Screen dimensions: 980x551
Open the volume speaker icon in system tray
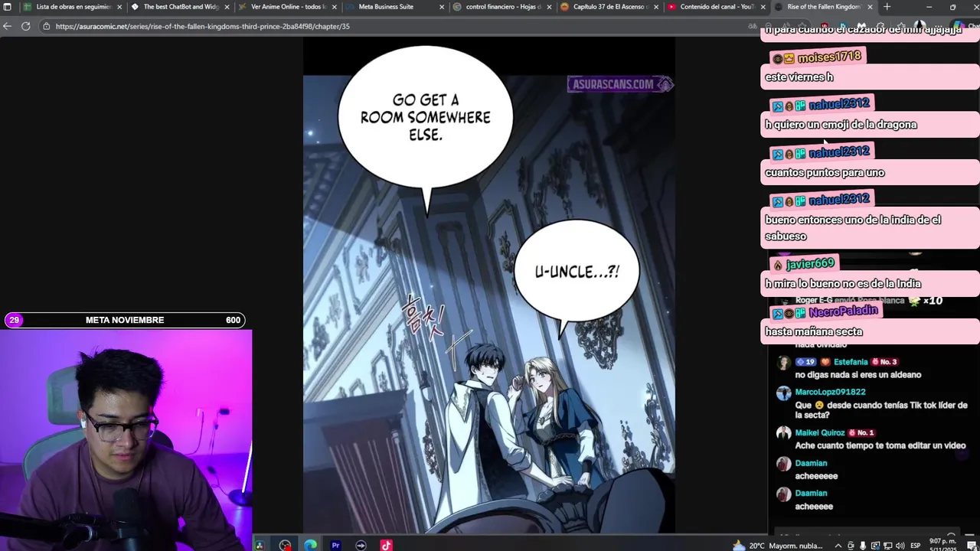(x=900, y=546)
